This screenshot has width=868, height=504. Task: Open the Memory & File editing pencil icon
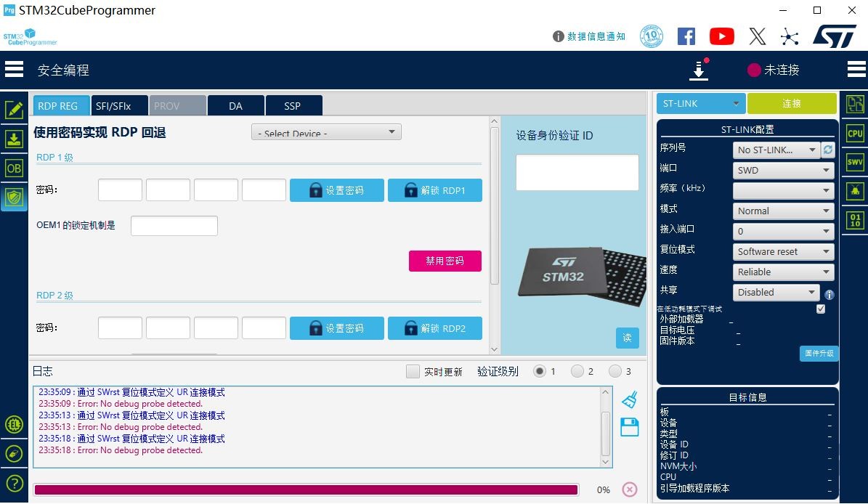(x=14, y=110)
